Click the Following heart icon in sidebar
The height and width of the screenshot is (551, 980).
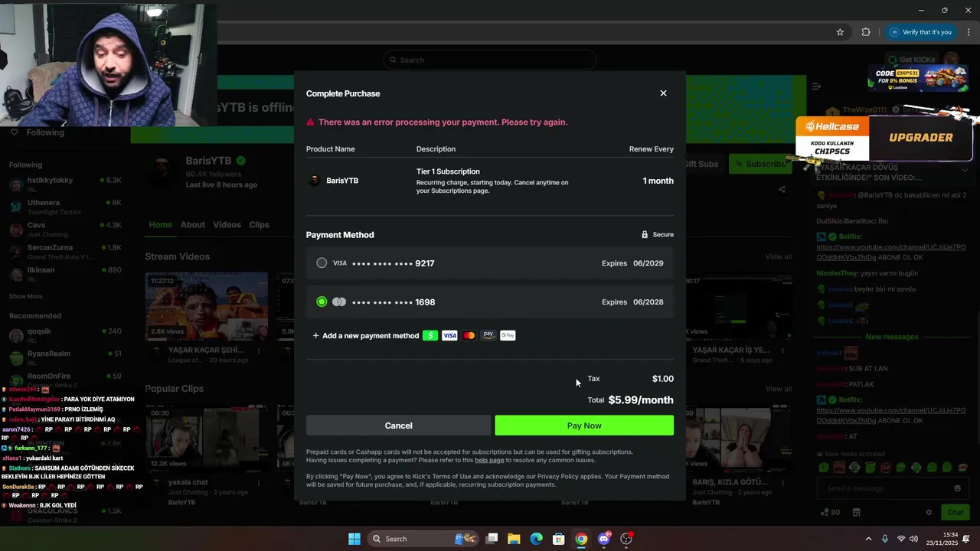(x=14, y=132)
